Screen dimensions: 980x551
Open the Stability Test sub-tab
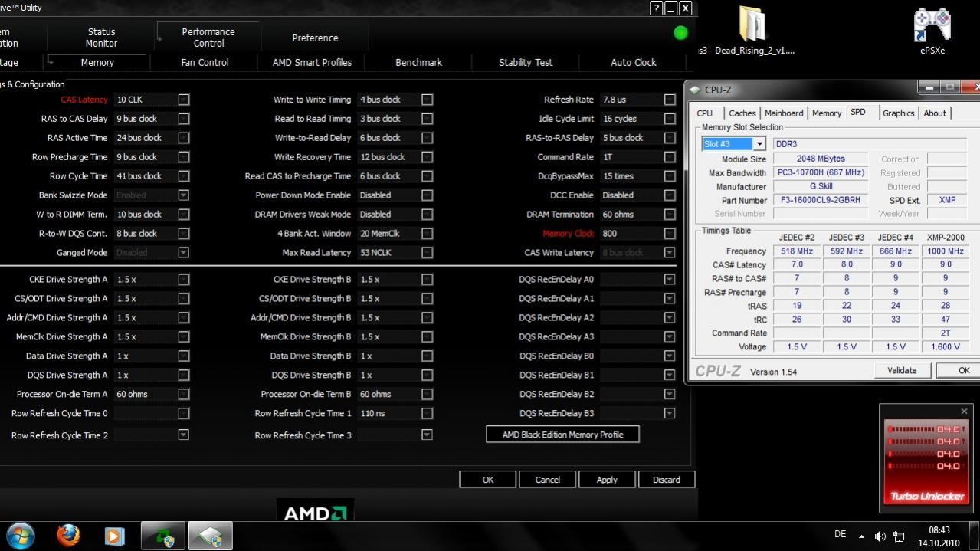(x=526, y=63)
